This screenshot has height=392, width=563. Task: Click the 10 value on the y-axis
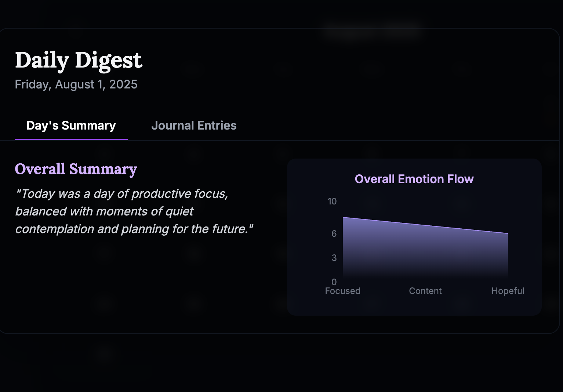pos(332,202)
